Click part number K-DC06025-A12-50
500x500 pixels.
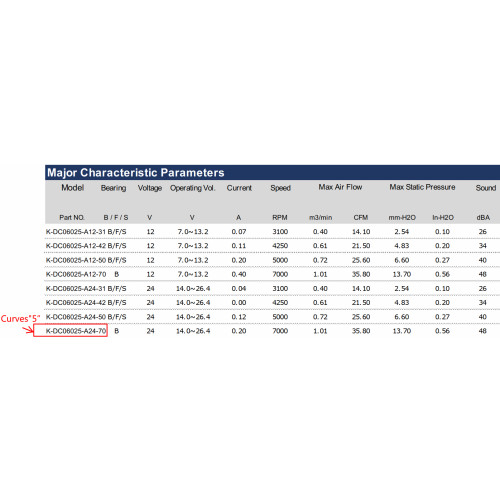click(x=76, y=260)
